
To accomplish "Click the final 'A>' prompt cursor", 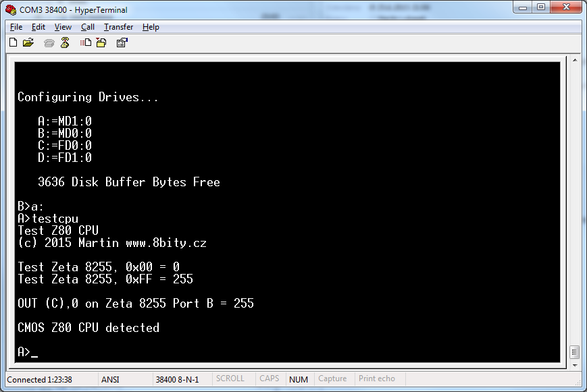I will coord(28,352).
